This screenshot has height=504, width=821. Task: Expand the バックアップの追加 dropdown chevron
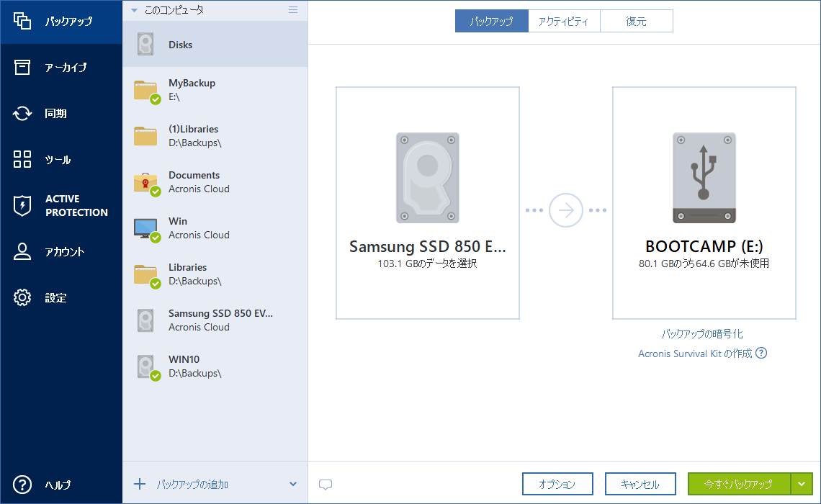(293, 484)
